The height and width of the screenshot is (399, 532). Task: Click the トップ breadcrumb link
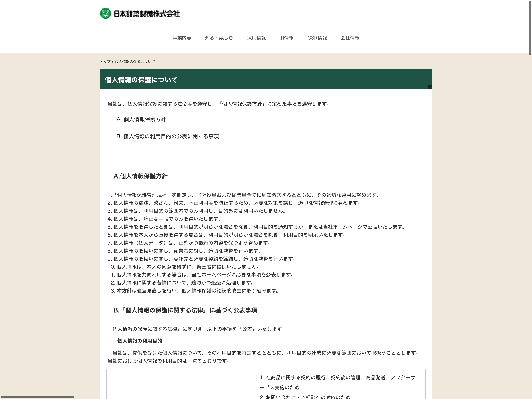click(105, 62)
